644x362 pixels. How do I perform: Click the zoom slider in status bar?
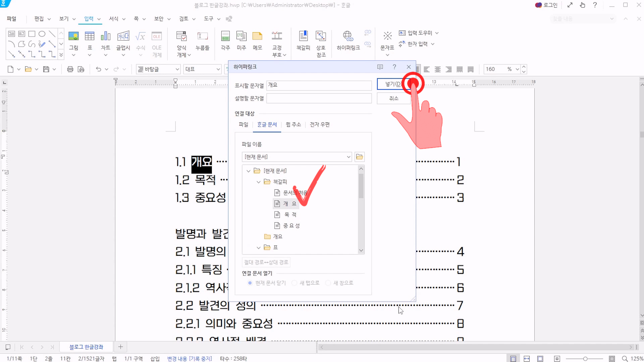[x=585, y=359]
